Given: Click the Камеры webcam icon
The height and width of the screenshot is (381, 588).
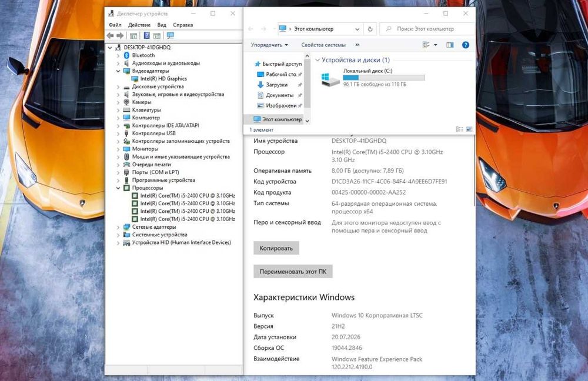Looking at the screenshot, I should point(126,102).
